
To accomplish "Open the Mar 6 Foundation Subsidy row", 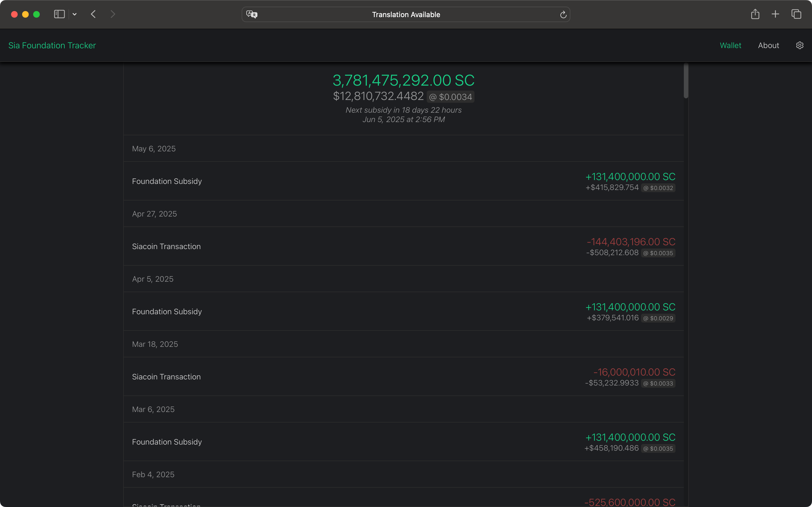I will 404,442.
